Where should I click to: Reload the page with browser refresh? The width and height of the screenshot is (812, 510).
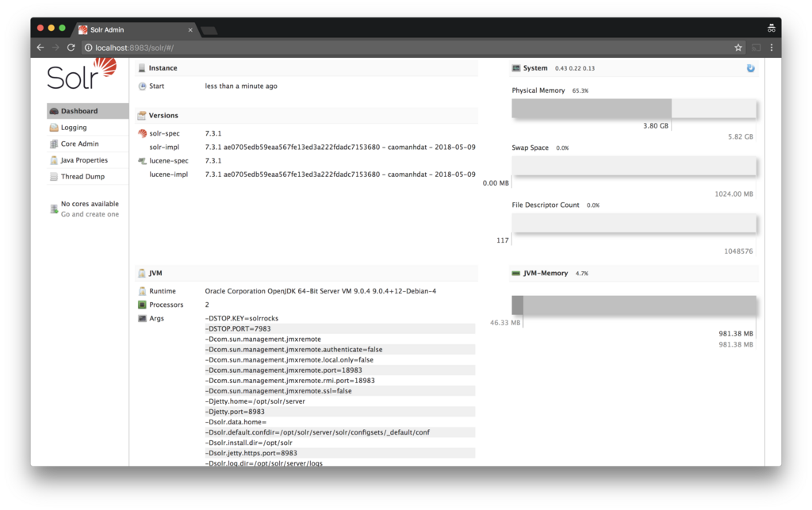tap(71, 48)
